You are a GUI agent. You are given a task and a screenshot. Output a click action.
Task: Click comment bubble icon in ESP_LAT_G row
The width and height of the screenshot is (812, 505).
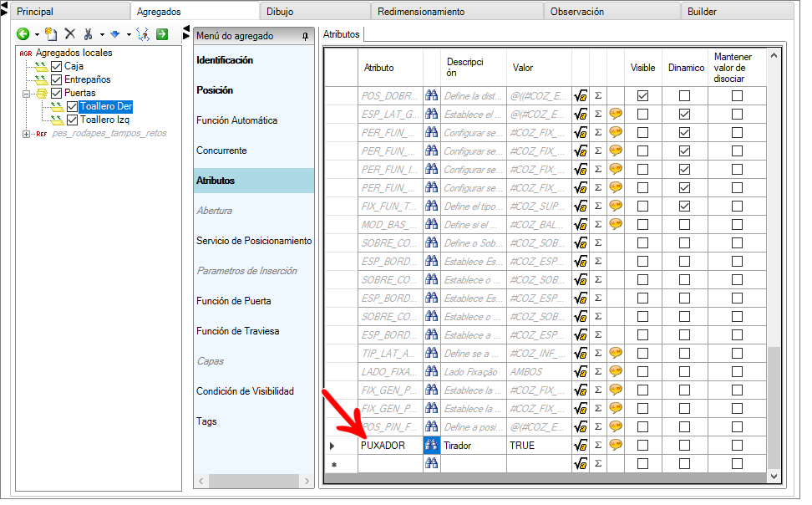616,114
